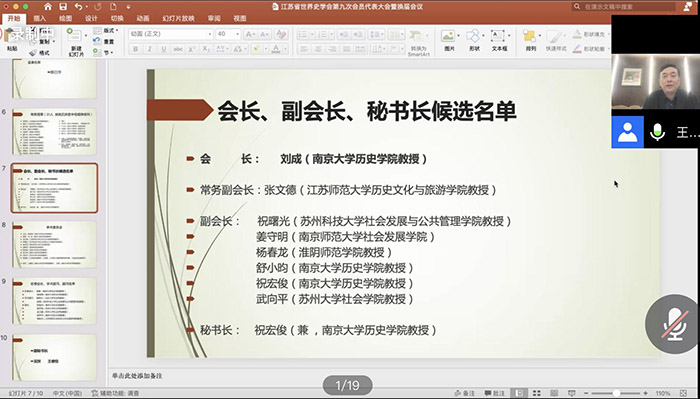Click 转换为 SmartArt button
This screenshot has width=700, height=399.
tap(418, 42)
